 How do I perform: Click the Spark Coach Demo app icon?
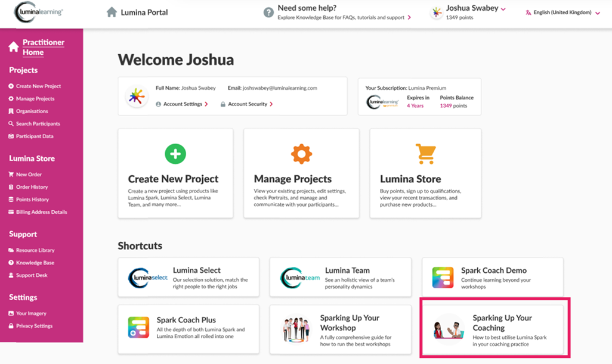(443, 278)
